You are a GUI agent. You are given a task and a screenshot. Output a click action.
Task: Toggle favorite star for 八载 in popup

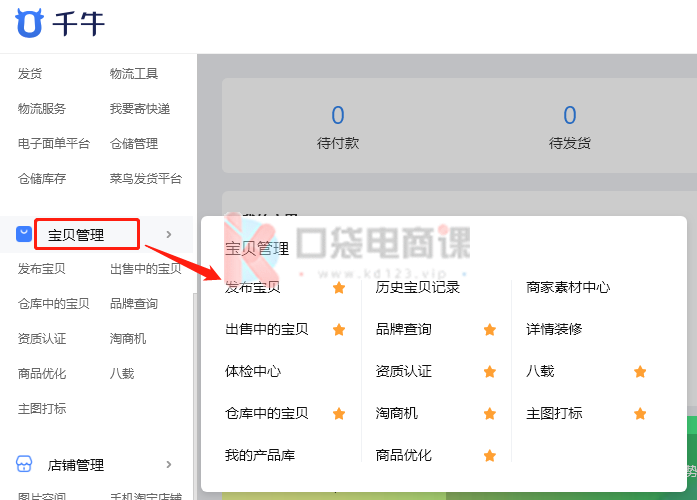point(640,372)
